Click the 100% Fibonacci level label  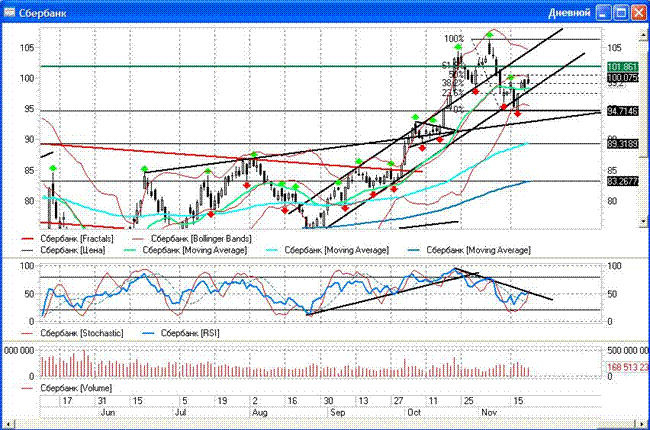[454, 39]
